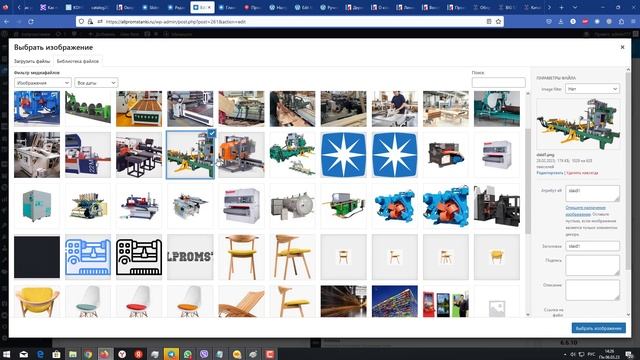Screen dimensions: 640x360
Task: Toggle reader view icon in the address bar
Action: (x=489, y=22)
